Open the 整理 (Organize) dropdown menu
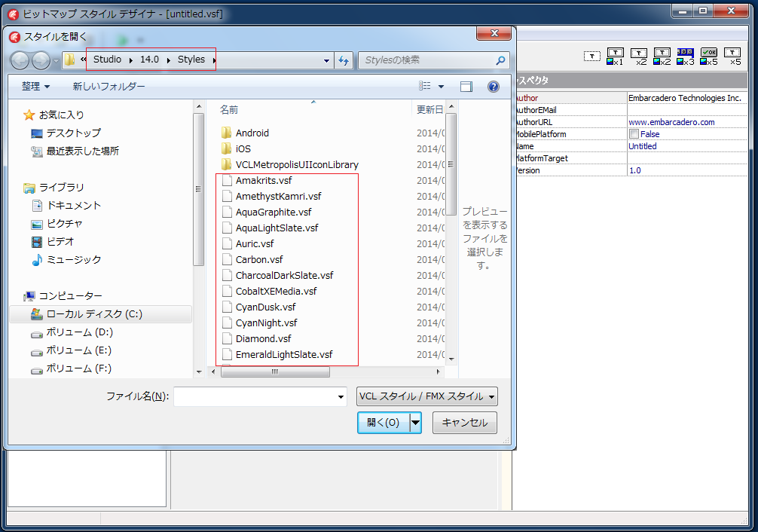The height and width of the screenshot is (532, 758). point(35,87)
